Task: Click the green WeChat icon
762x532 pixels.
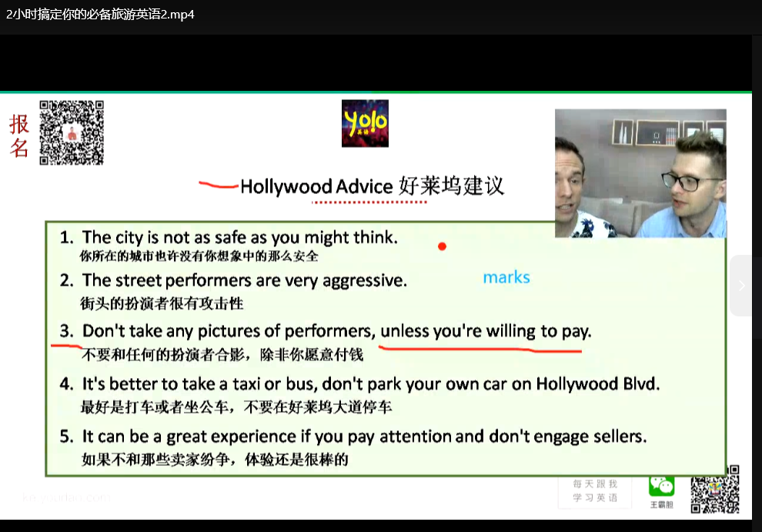Action: click(661, 485)
